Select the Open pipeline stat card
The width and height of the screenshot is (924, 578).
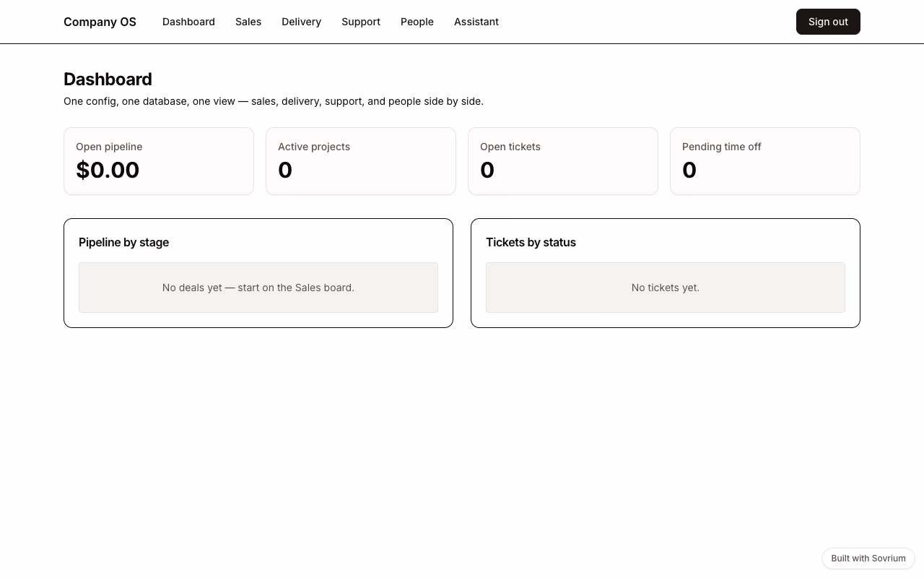[159, 161]
